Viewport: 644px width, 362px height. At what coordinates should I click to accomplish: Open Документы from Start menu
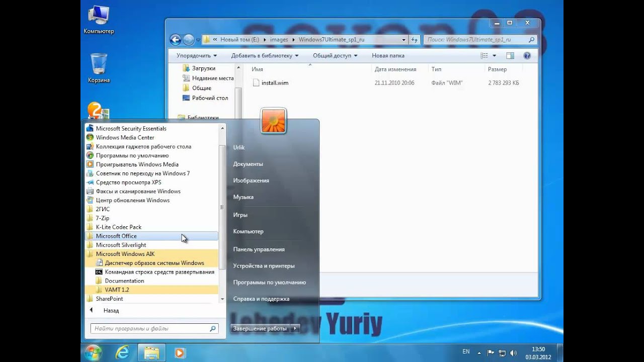pyautogui.click(x=248, y=164)
